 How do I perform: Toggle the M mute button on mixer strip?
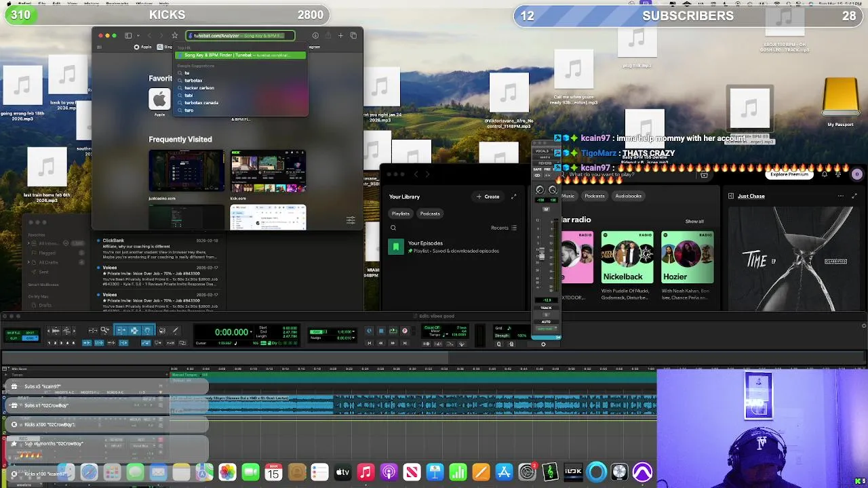(x=546, y=209)
